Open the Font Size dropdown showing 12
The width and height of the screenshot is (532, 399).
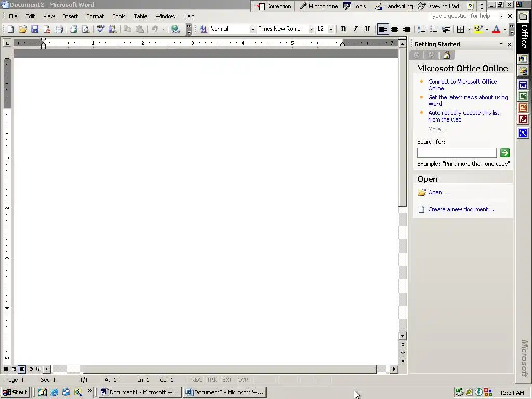coord(331,29)
